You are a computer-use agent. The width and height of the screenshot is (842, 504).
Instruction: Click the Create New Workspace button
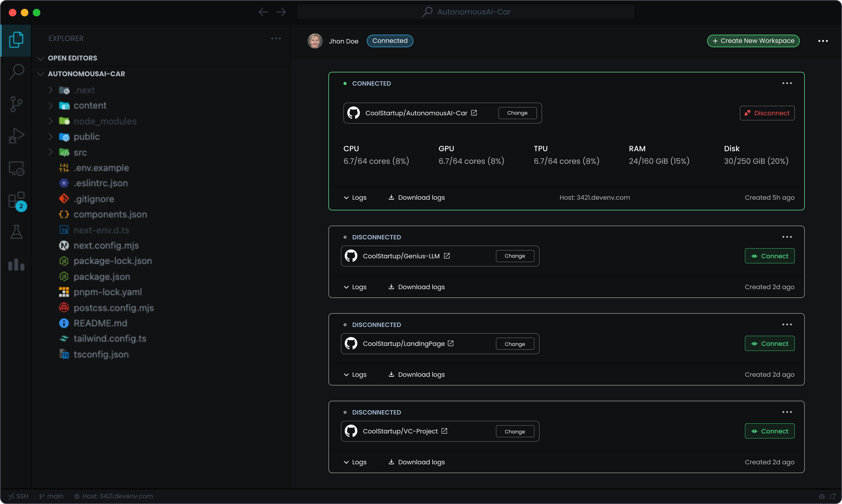(x=753, y=41)
